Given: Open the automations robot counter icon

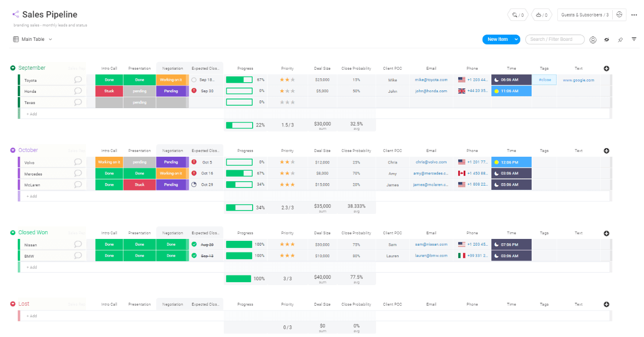Looking at the screenshot, I should pyautogui.click(x=542, y=15).
